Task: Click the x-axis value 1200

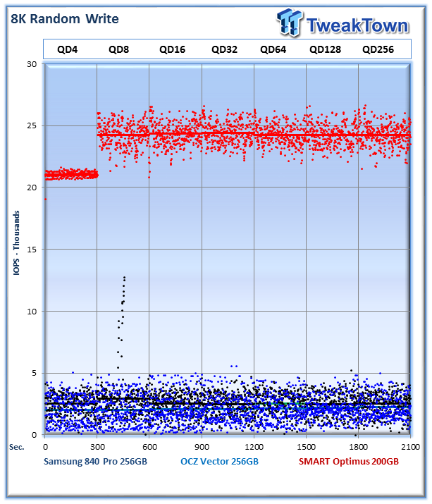Action: tap(254, 447)
